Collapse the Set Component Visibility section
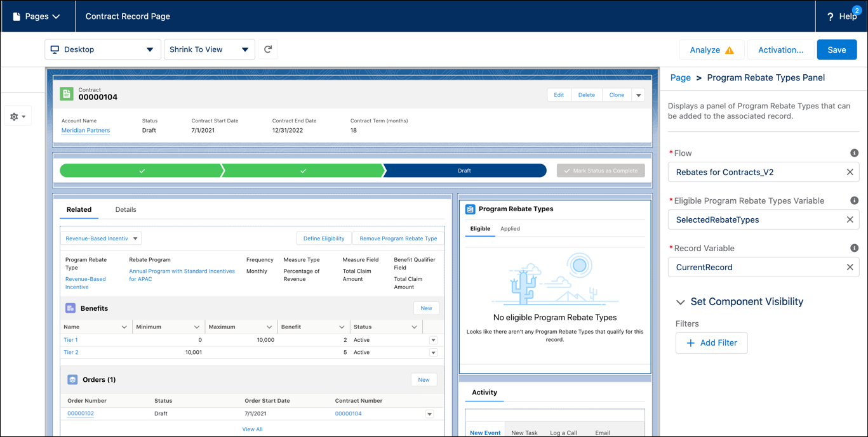 coord(681,303)
